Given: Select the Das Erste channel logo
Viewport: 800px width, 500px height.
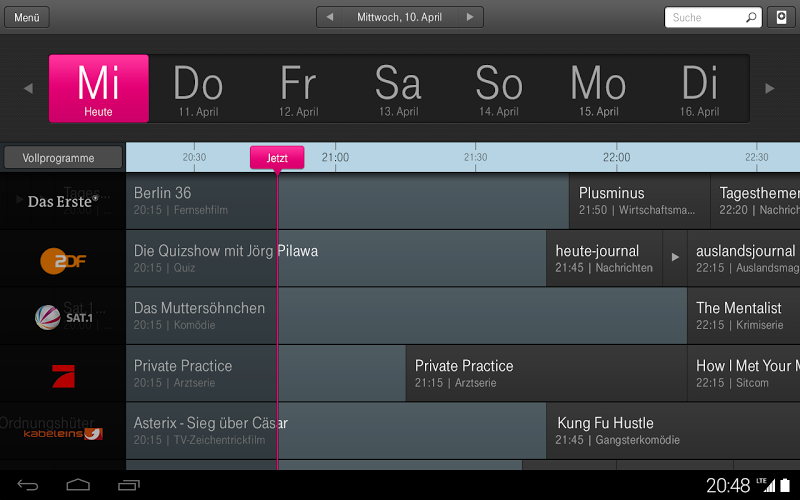Looking at the screenshot, I should 63,202.
